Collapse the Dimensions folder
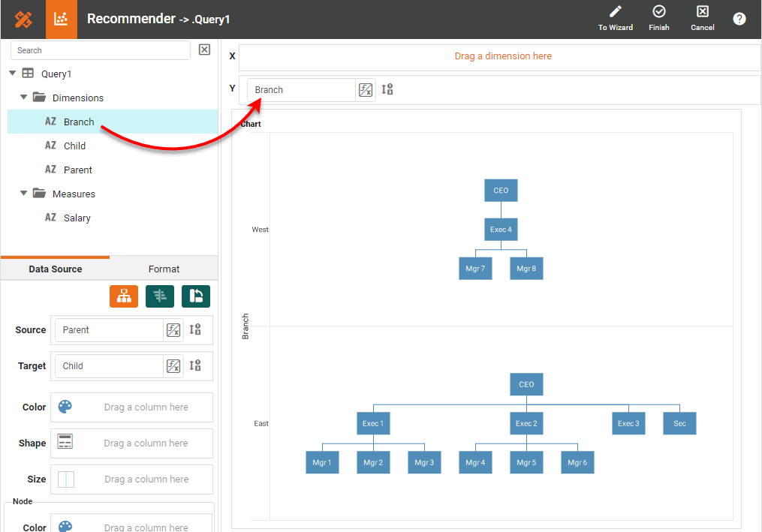This screenshot has height=532, width=762. click(23, 98)
